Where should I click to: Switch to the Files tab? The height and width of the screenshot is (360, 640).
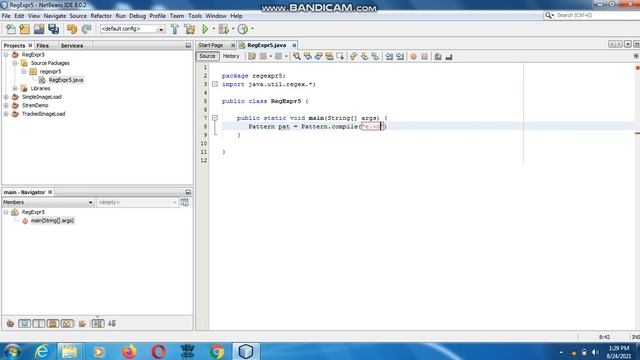42,46
